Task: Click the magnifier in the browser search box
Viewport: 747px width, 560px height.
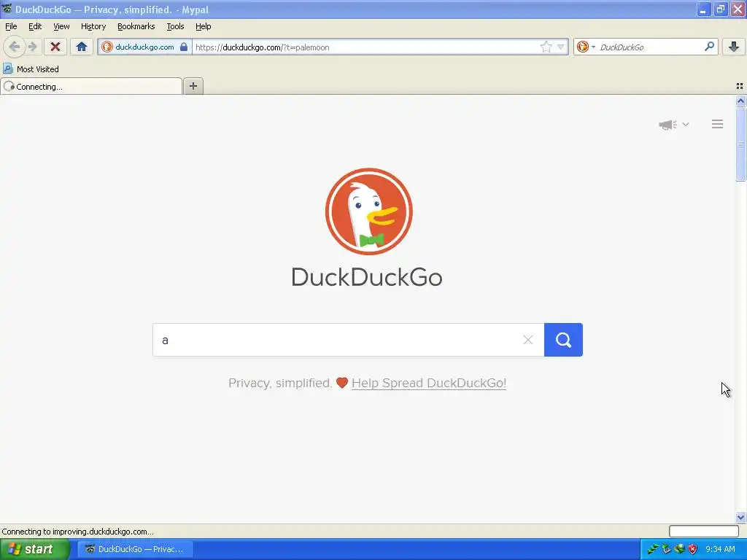Action: click(709, 47)
